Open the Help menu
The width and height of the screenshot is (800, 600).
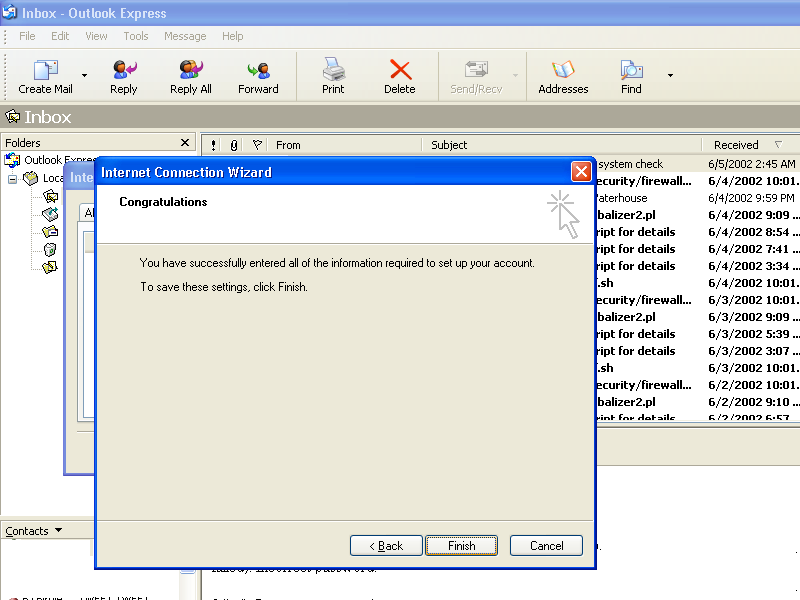233,36
